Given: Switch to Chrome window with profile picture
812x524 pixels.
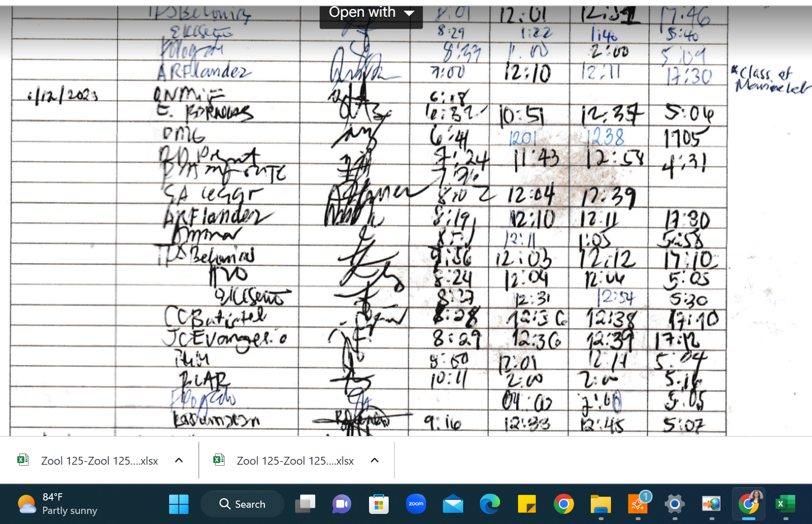Looking at the screenshot, I should pos(749,503).
